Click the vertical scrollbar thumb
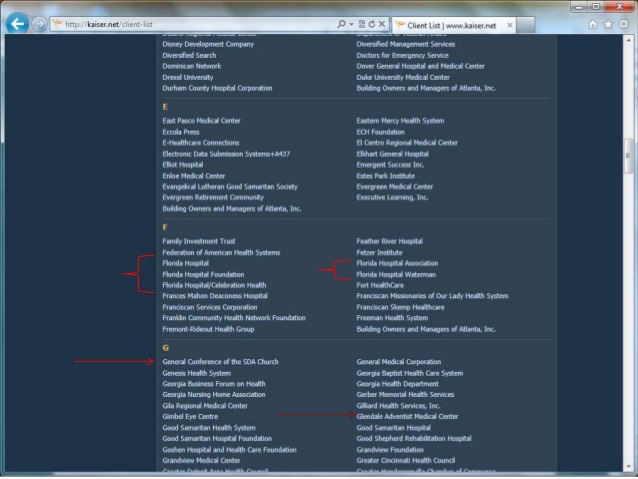Viewport: 638px width, 479px height. pos(629,156)
